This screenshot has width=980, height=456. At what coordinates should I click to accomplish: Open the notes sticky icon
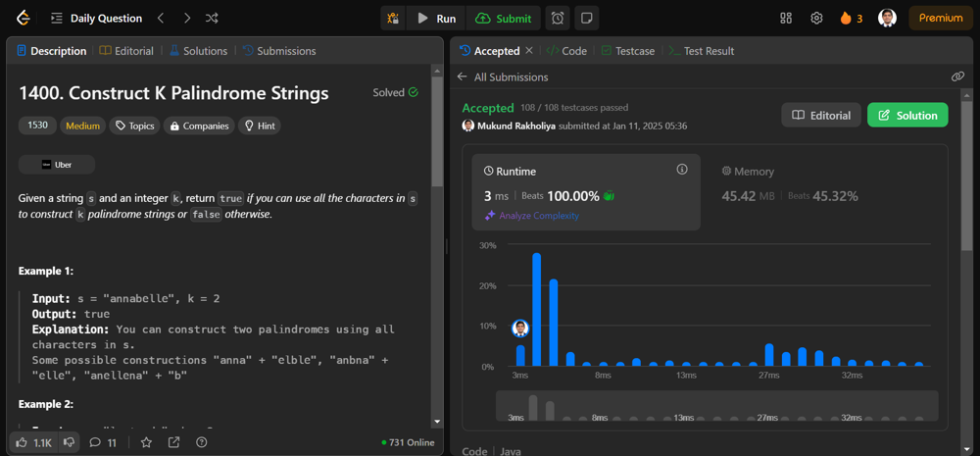586,18
